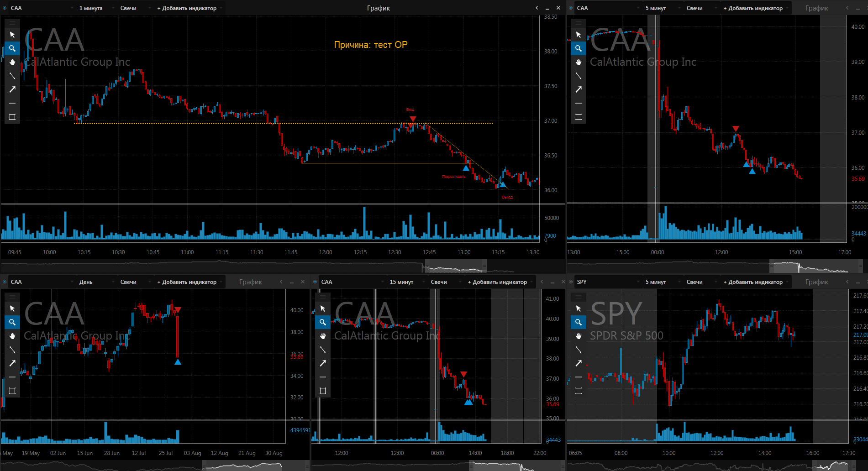Click annotation text 'Причина: тест ОР'

click(x=371, y=45)
